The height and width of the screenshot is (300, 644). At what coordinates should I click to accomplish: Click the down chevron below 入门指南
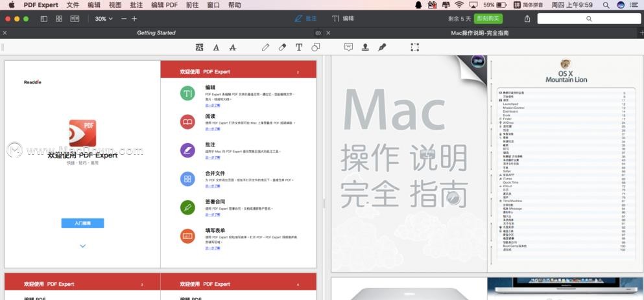tap(82, 246)
